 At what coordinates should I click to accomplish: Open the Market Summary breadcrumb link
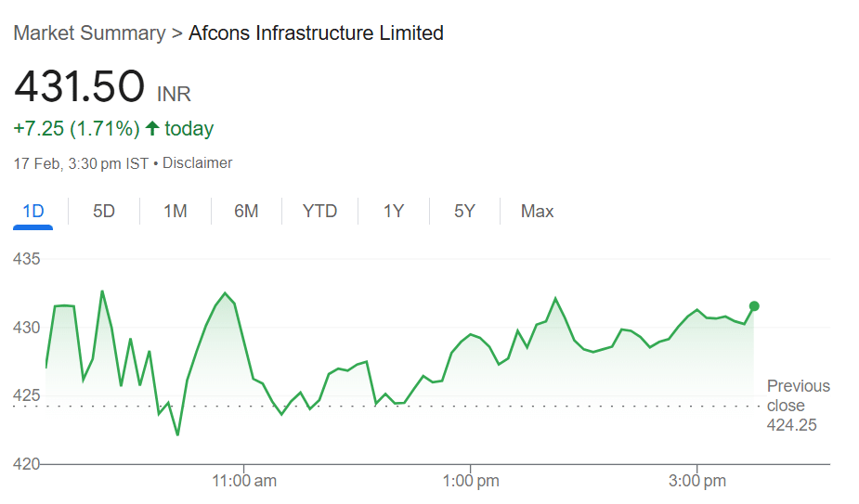(89, 33)
